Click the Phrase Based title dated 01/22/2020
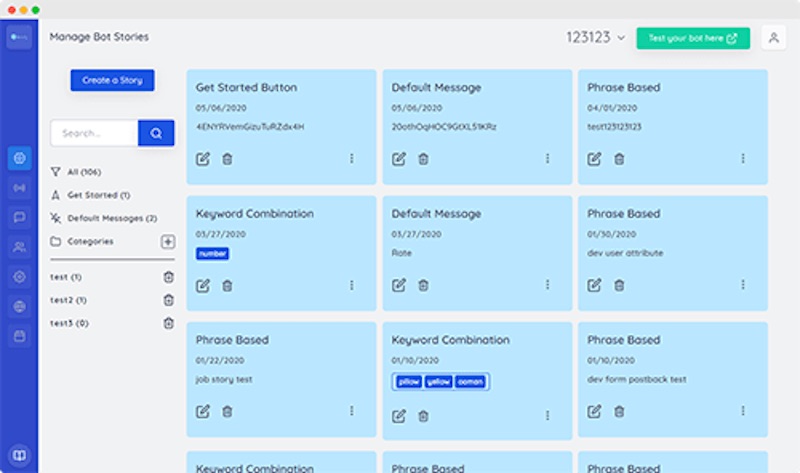This screenshot has width=800, height=473. (232, 340)
